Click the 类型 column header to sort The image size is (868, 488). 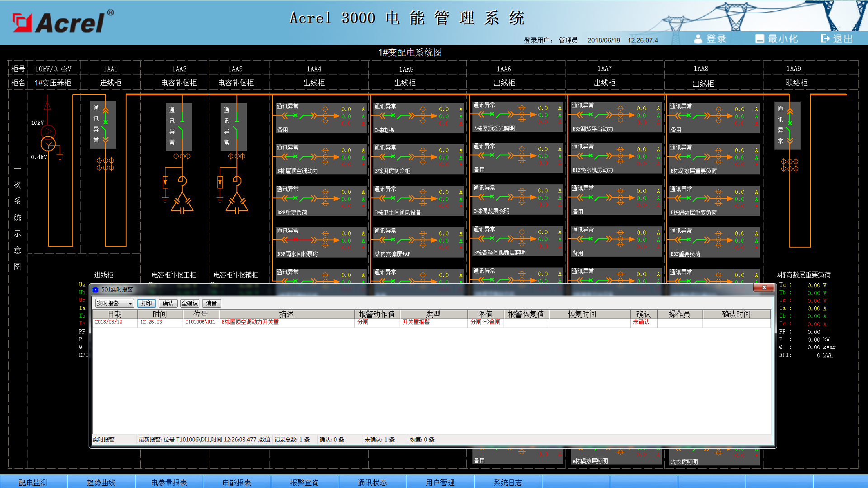point(433,314)
